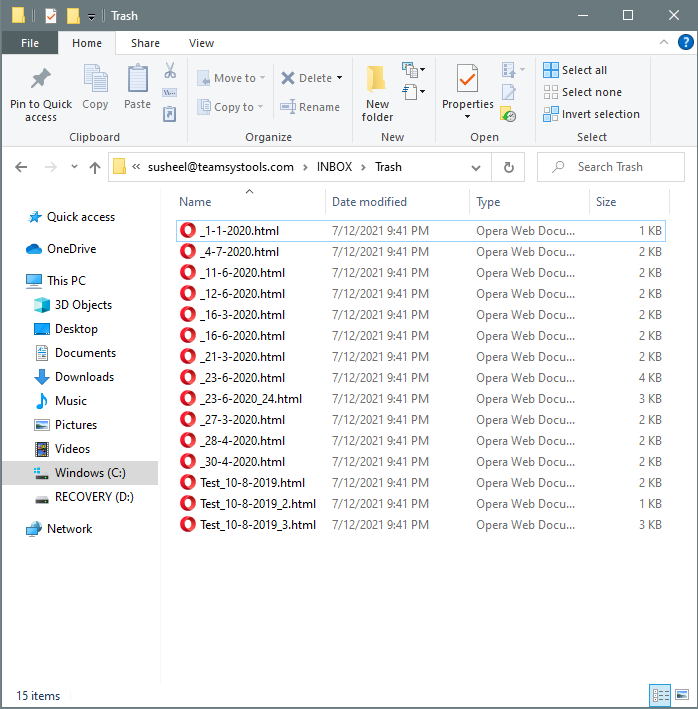Viewport: 698px width, 709px height.
Task: Click the New folder icon
Action: pyautogui.click(x=376, y=78)
